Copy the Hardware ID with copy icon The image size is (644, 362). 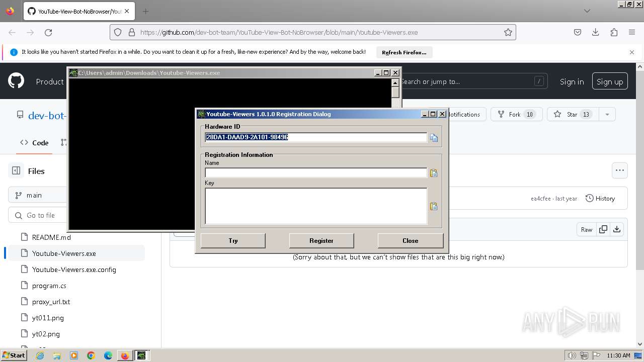434,138
